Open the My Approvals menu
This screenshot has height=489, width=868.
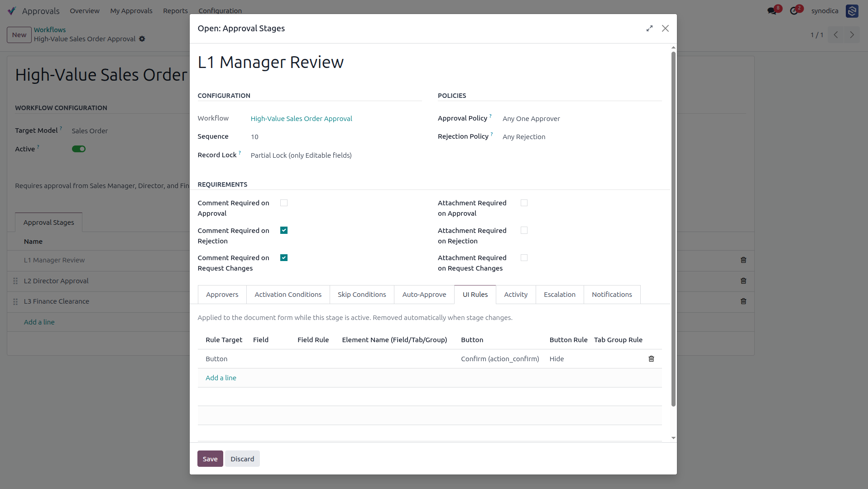131,11
